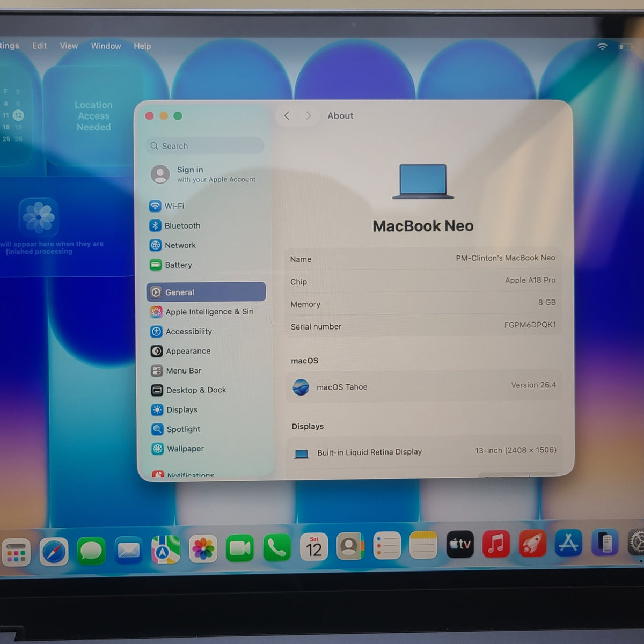
Task: Open the App Store from Dock
Action: tap(568, 543)
